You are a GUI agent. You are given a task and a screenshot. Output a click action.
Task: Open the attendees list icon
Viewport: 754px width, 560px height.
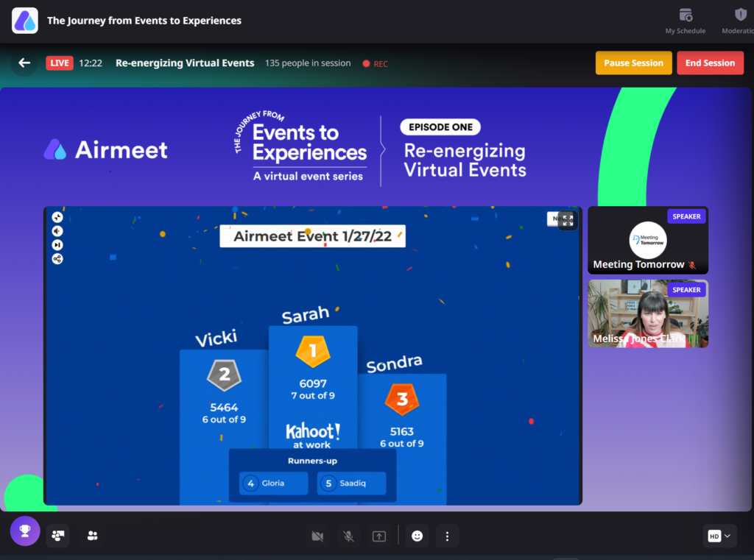pos(92,536)
